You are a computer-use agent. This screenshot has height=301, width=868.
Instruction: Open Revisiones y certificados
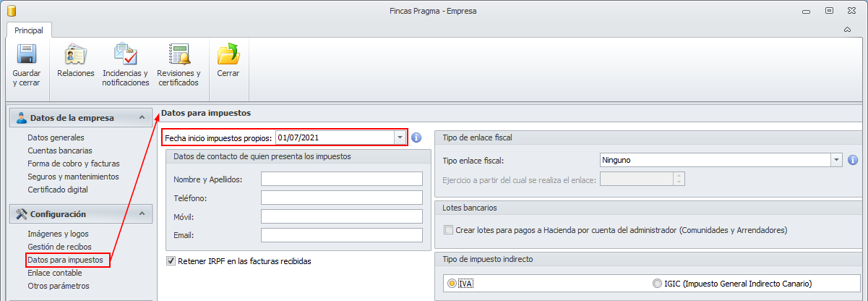click(179, 56)
